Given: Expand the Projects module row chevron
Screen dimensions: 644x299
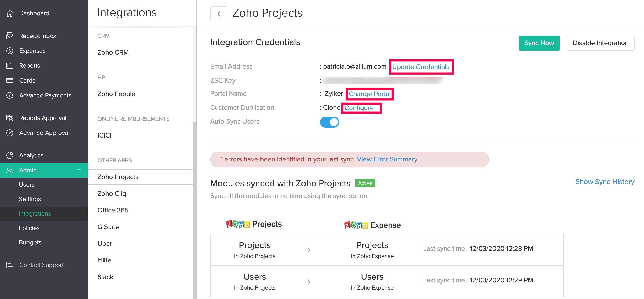Looking at the screenshot, I should point(309,250).
